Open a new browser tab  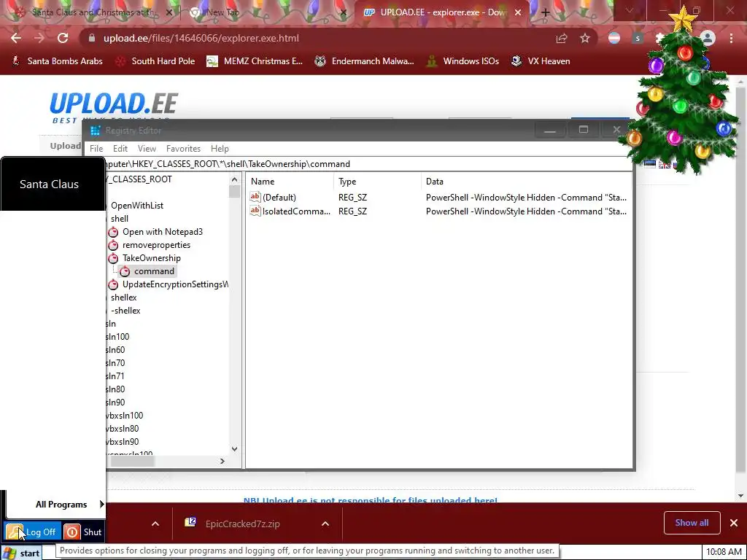[x=546, y=13]
